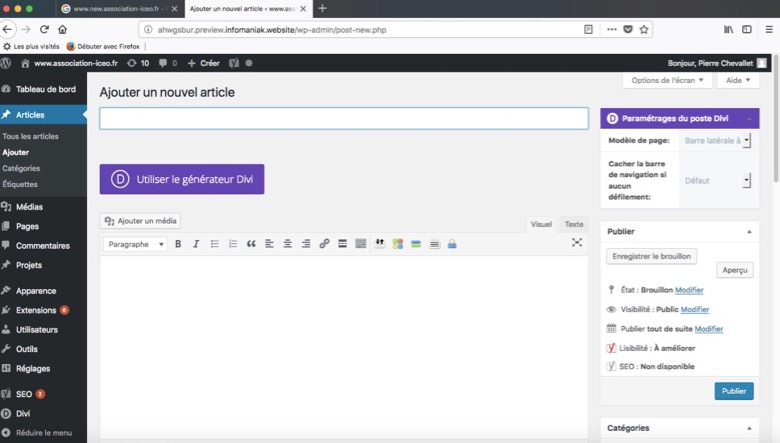The width and height of the screenshot is (780, 443).
Task: Insert a bulleted list
Action: 214,244
